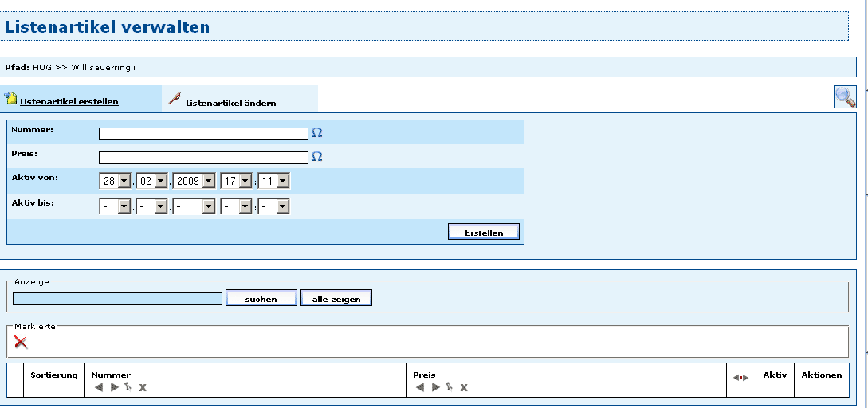Screen dimensions: 868x408
Task: Click the X icon under Preis column header
Action: point(464,387)
